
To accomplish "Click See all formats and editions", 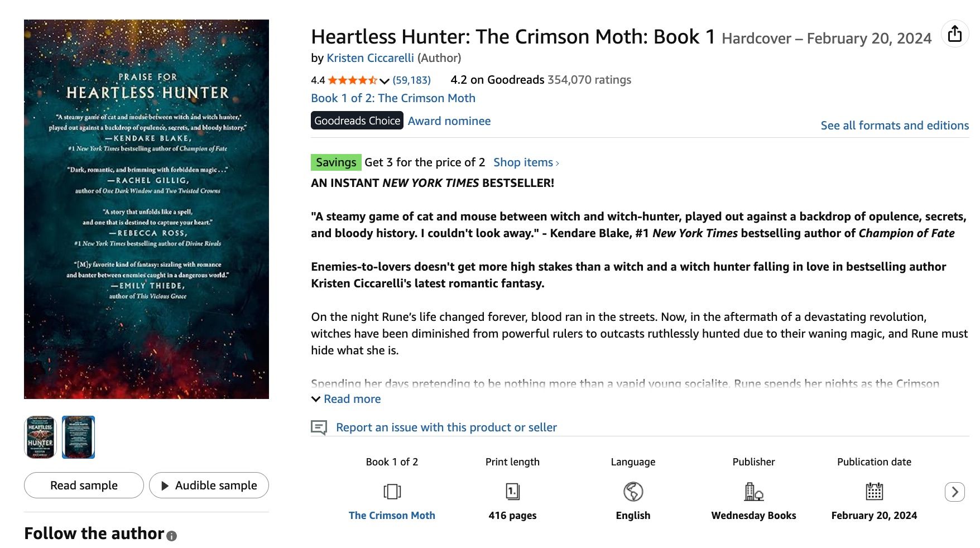I will coord(893,125).
